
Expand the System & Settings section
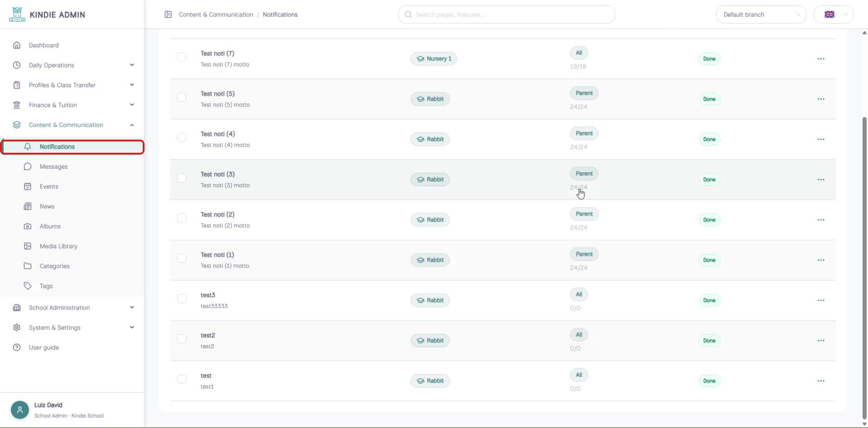72,328
